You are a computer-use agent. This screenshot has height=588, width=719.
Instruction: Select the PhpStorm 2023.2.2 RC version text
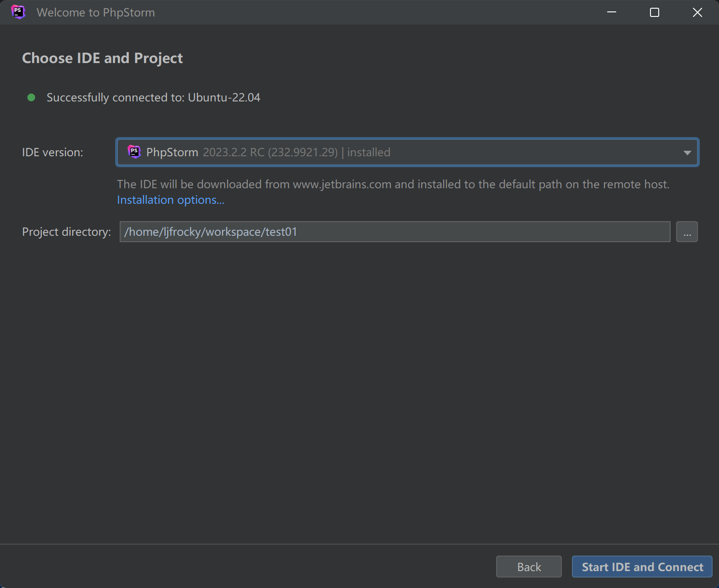(242, 152)
